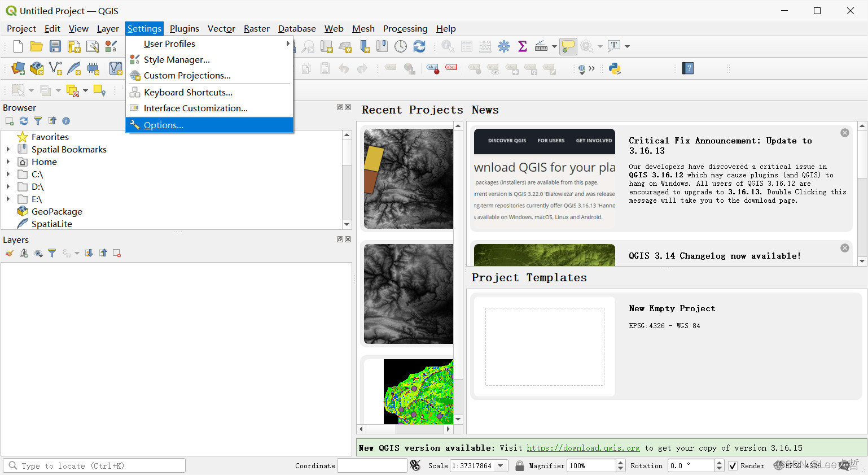This screenshot has height=475, width=868.
Task: Select GeoPackage in the Browser tree
Action: (x=57, y=211)
